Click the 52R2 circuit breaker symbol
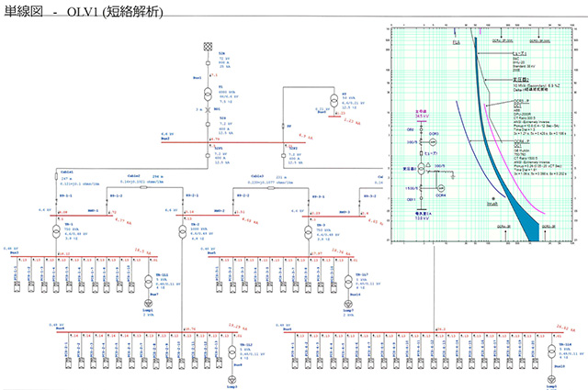588x390 pixels. (282, 152)
